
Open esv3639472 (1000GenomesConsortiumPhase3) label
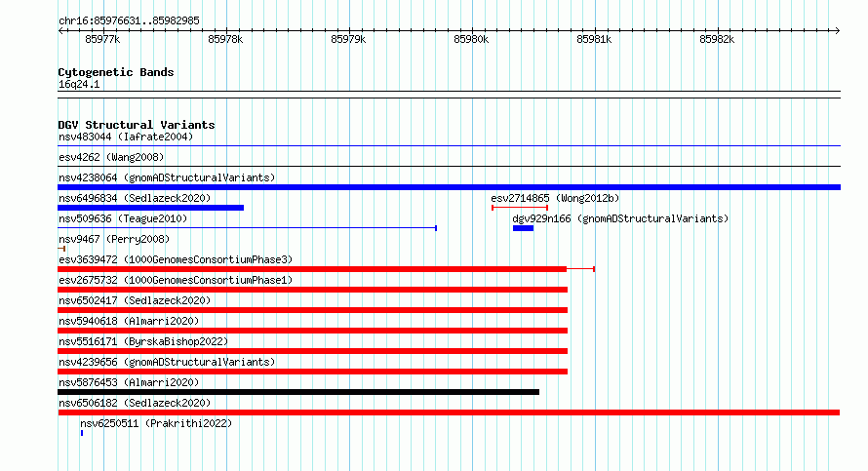[176, 259]
